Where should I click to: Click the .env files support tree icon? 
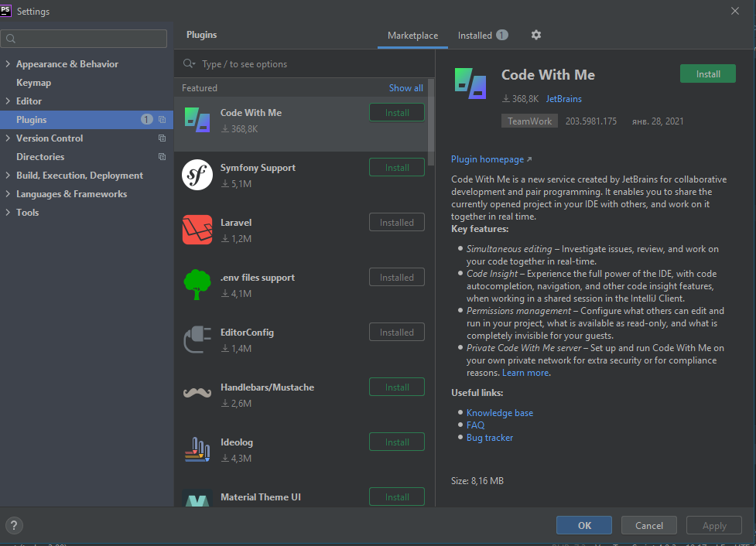pyautogui.click(x=197, y=285)
